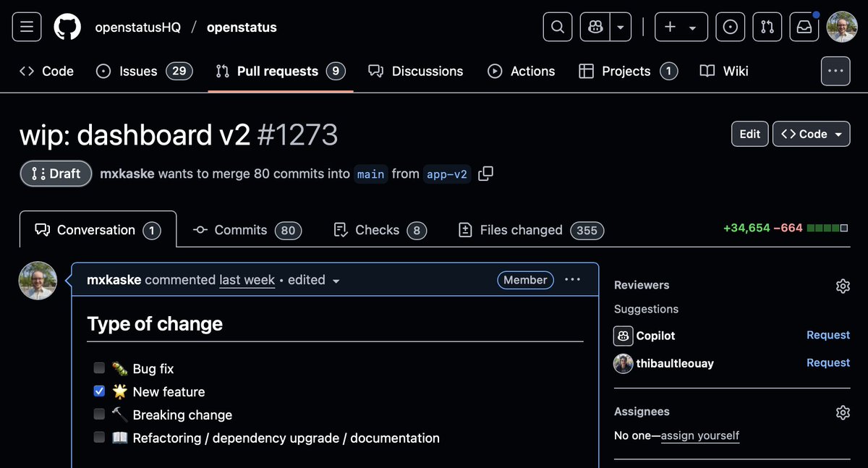Open the Discussions tab

pos(416,71)
